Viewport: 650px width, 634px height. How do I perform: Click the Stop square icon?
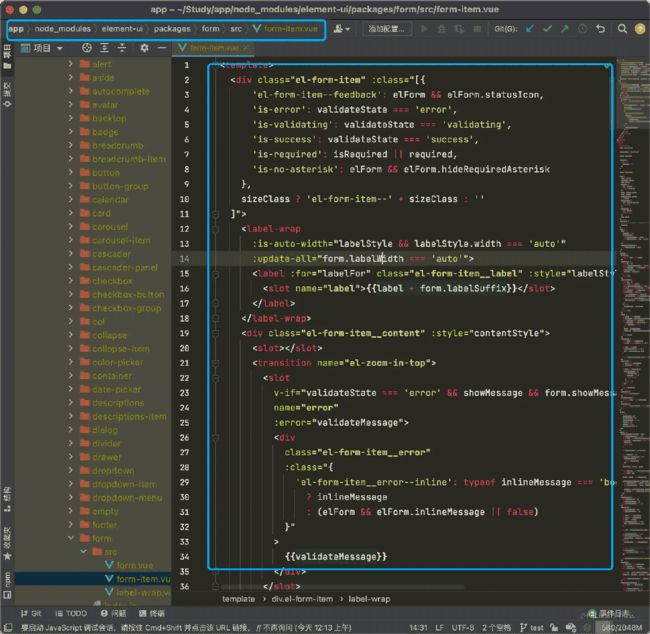point(477,29)
